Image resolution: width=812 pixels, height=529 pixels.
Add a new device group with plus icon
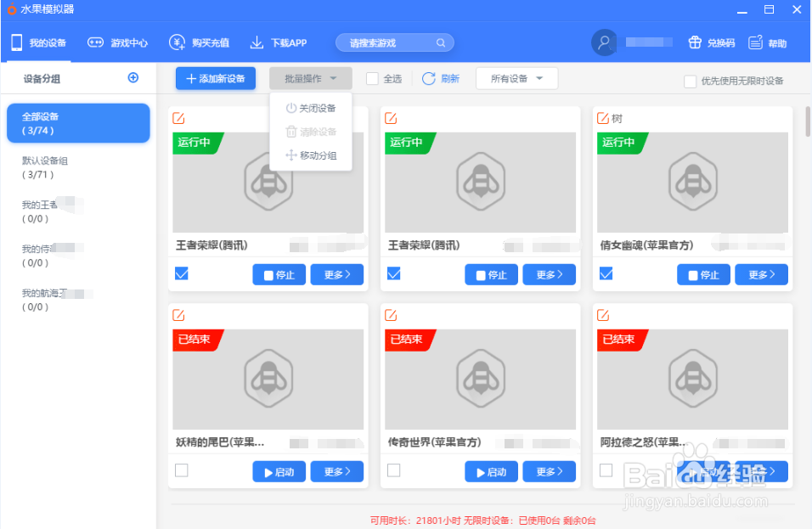point(133,77)
